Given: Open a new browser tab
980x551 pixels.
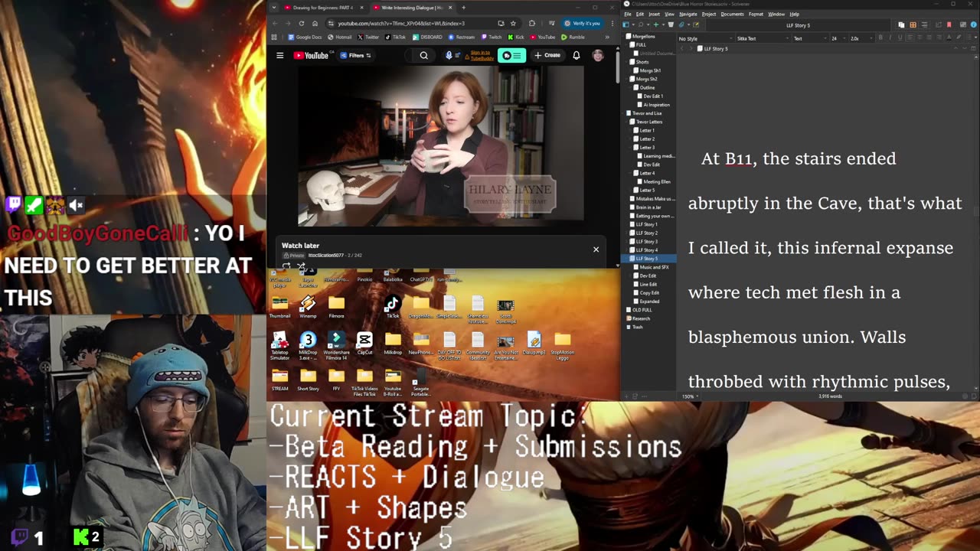Looking at the screenshot, I should tap(463, 8).
